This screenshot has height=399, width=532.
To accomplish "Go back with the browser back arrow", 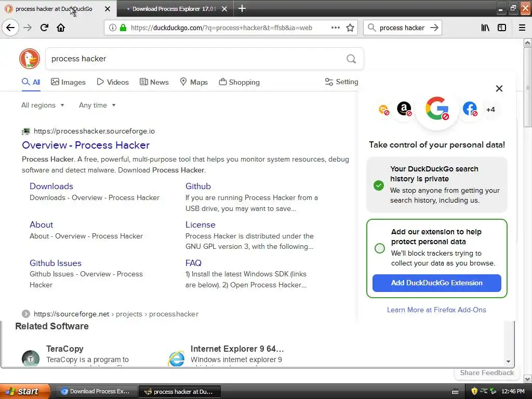I will click(10, 28).
